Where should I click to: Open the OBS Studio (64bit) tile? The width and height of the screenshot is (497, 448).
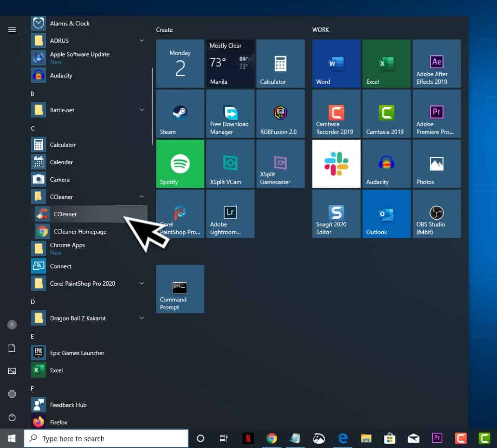tap(436, 214)
